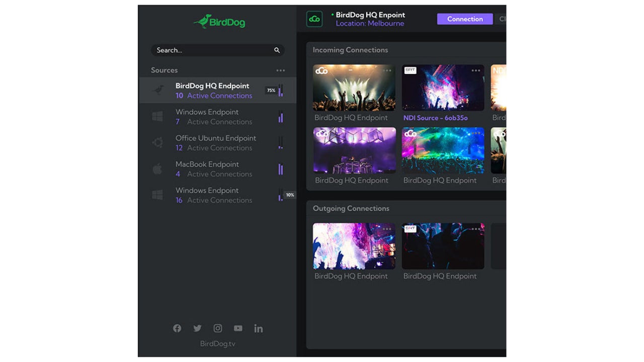Click the "BirdDog HQ Enpoint" header title
The height and width of the screenshot is (362, 644).
[x=370, y=15]
